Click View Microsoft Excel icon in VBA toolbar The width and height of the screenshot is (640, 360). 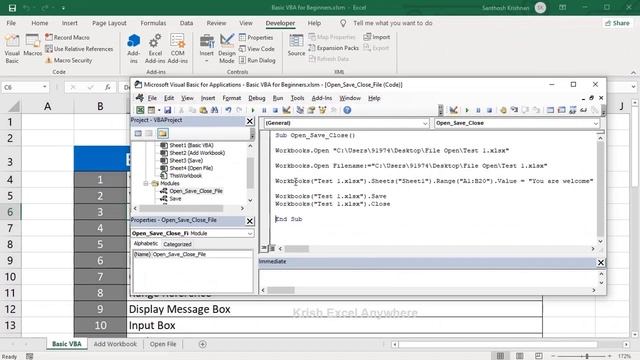140,110
